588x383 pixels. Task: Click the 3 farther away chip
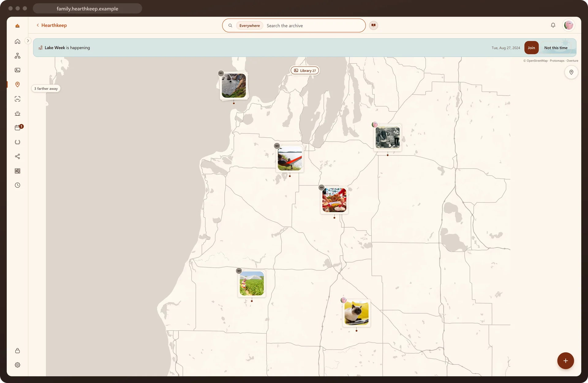[x=46, y=89]
